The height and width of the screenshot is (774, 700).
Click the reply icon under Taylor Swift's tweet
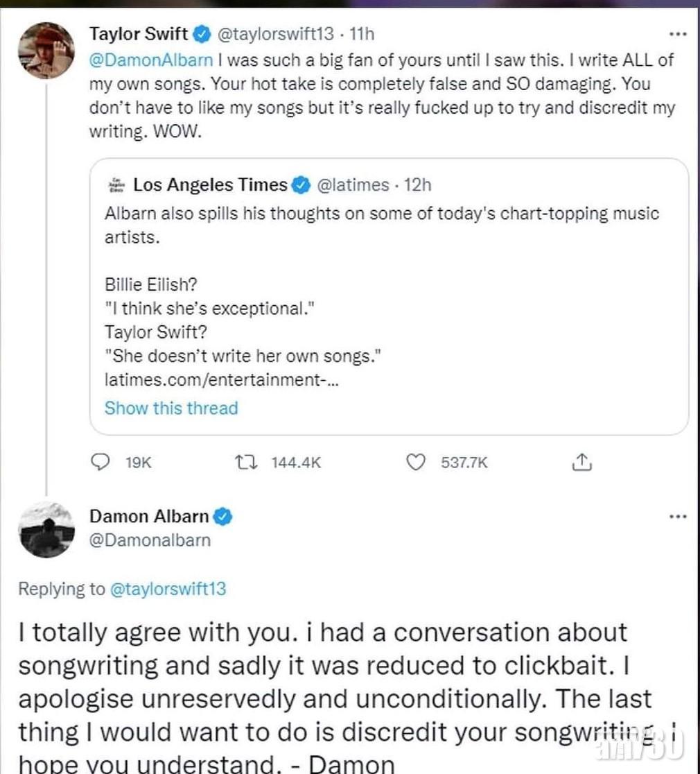pos(101,462)
